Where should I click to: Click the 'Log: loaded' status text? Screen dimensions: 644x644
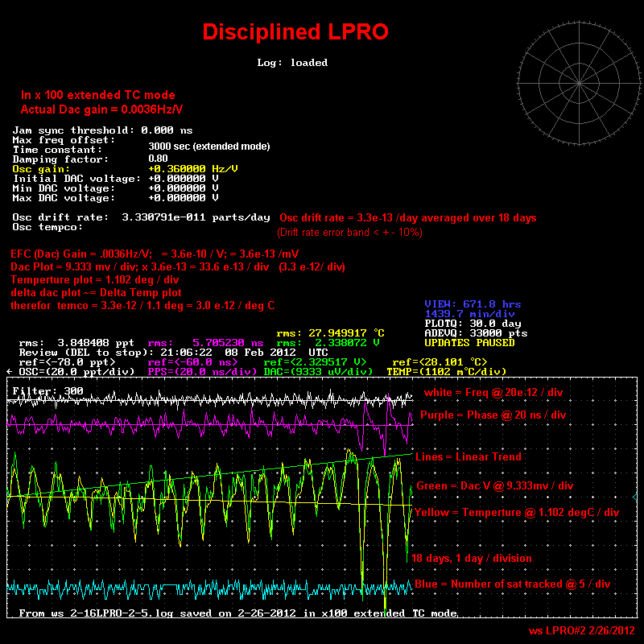coord(292,63)
